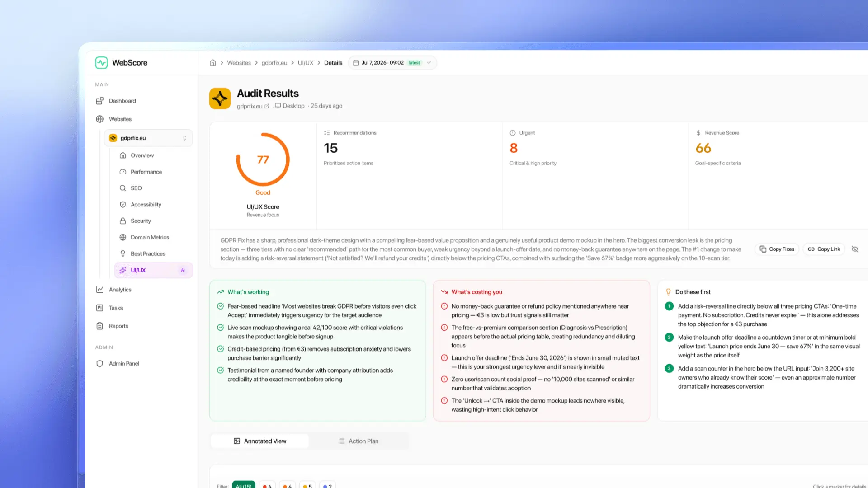The image size is (868, 488).
Task: Click the AI badge on UI/UX item
Action: coord(183,270)
